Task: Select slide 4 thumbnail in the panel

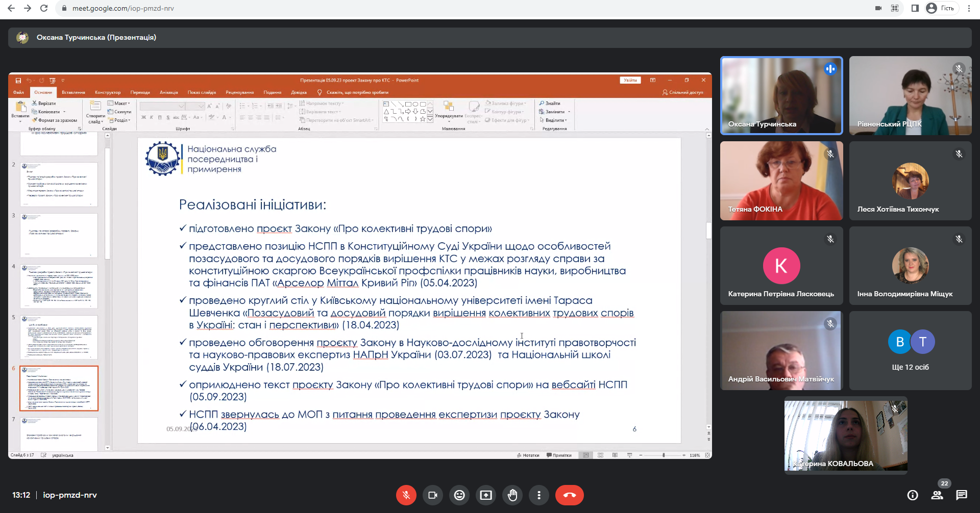Action: click(x=59, y=286)
